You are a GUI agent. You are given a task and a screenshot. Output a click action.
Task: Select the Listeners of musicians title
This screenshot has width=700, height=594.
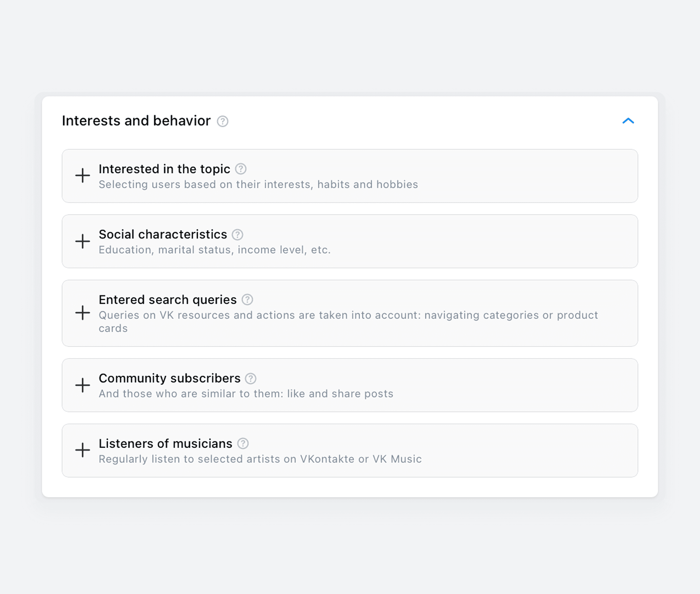pyautogui.click(x=166, y=444)
